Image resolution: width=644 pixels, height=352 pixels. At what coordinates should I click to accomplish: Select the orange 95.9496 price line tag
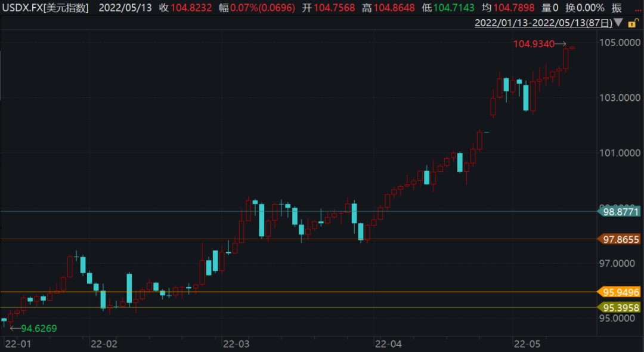[620, 292]
